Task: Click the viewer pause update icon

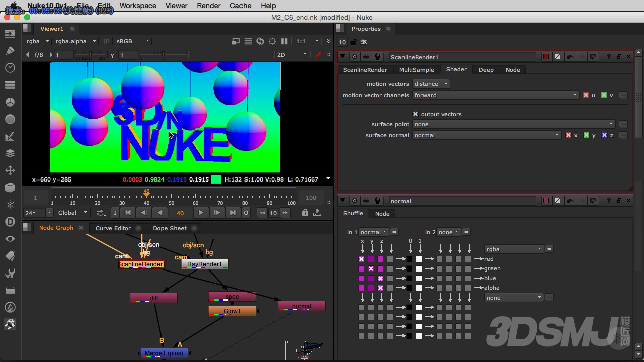Action: tap(284, 41)
